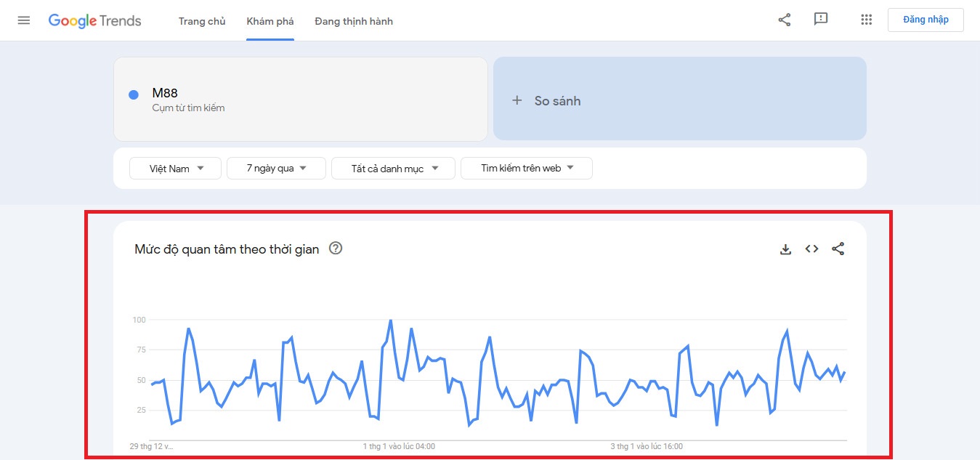This screenshot has height=460, width=980.
Task: Click the help icon beside chart title
Action: tap(336, 249)
